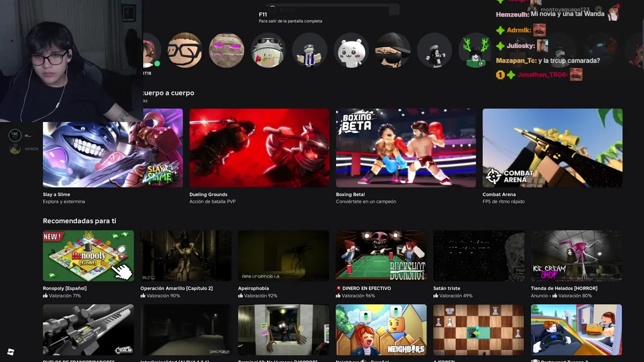Image resolution: width=644 pixels, height=362 pixels.
Task: Click the Tienda de Helados [HORROR] title
Action: point(564,288)
